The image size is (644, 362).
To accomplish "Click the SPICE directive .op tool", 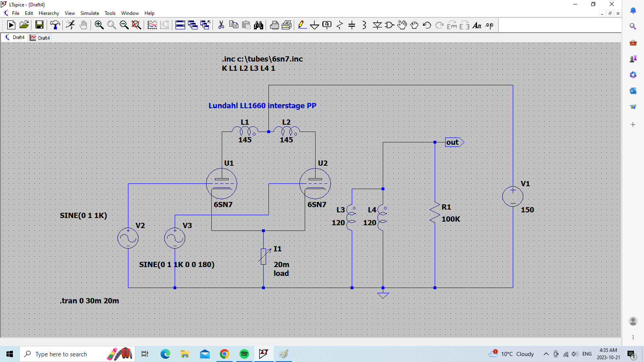I will [x=489, y=25].
